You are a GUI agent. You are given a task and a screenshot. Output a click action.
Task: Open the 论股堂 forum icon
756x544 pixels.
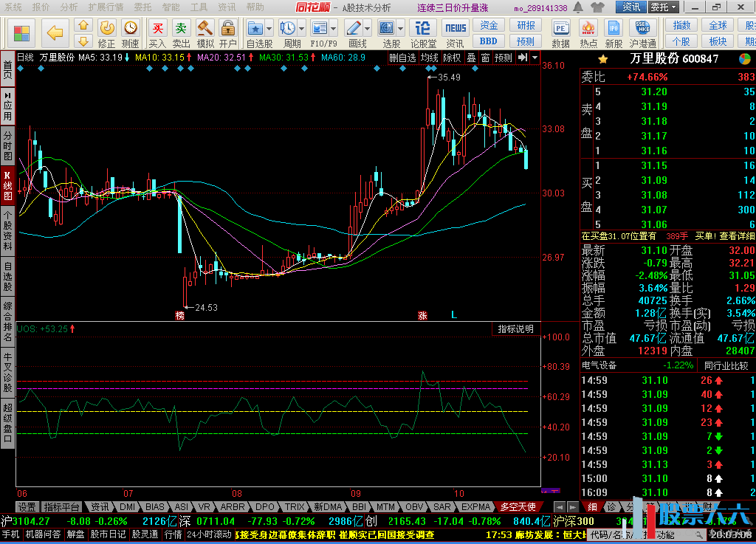[x=423, y=32]
